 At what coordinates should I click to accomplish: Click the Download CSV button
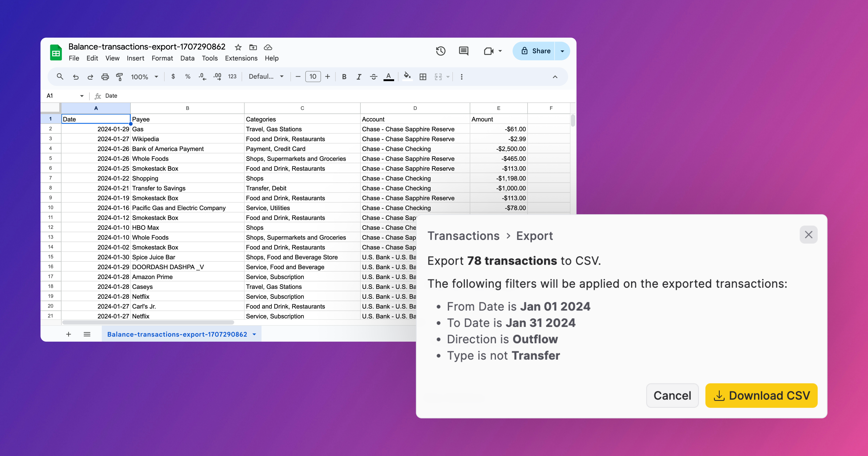click(x=761, y=395)
